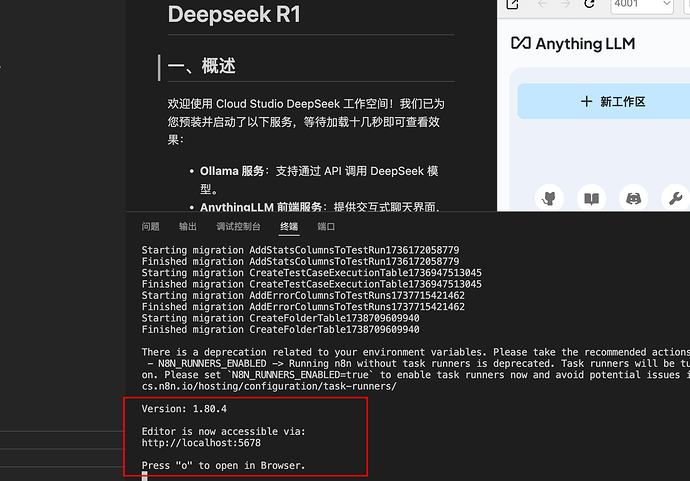The width and height of the screenshot is (690, 481).
Task: Select the 终端 panel tab
Action: (289, 227)
